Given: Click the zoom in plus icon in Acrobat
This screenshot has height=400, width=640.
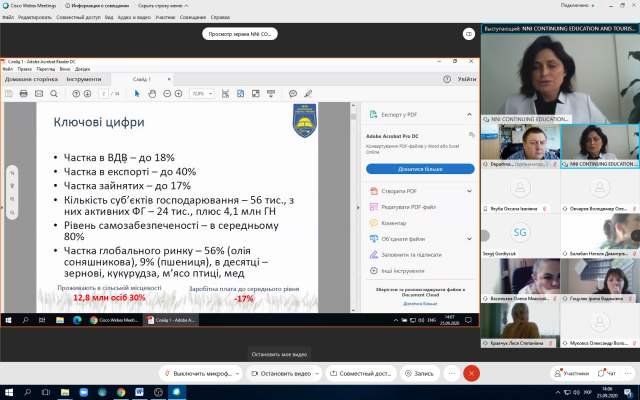Looking at the screenshot, I should pyautogui.click(x=178, y=94).
